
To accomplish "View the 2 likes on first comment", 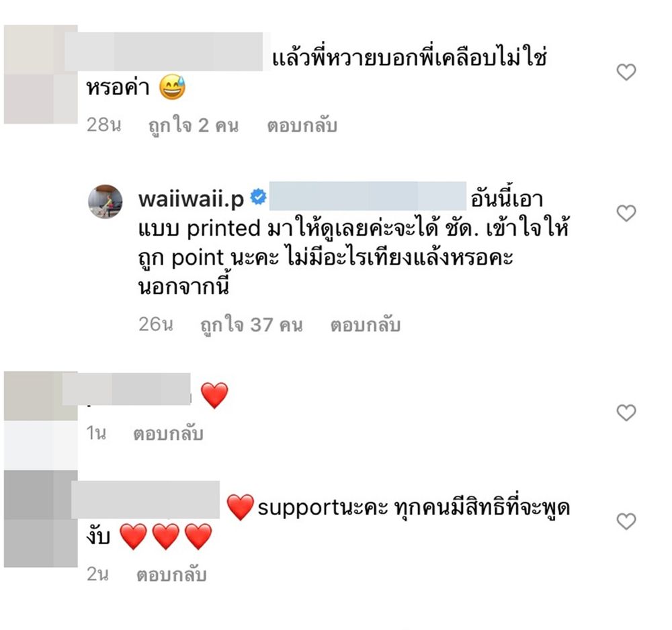I will click(194, 126).
